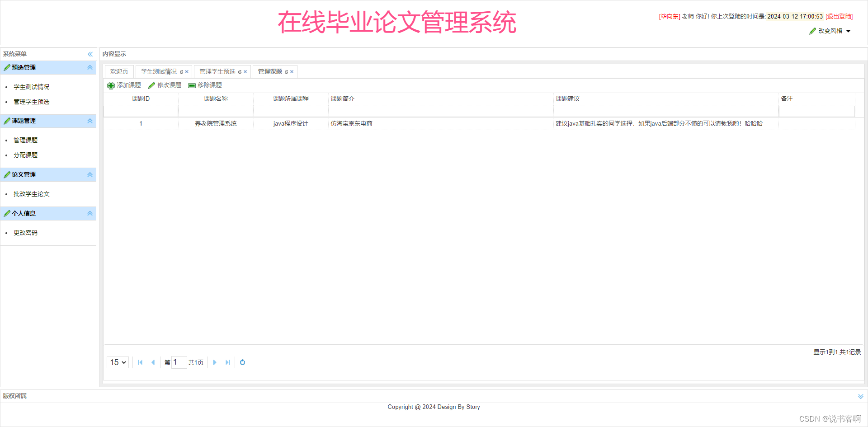Image resolution: width=868 pixels, height=427 pixels.
Task: Click the 移除课题 toolbar button
Action: [205, 85]
